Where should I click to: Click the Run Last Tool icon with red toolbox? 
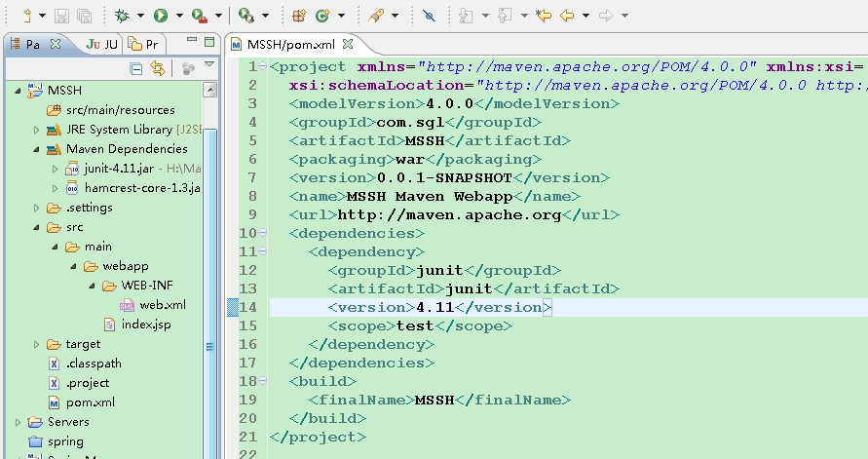point(200,16)
